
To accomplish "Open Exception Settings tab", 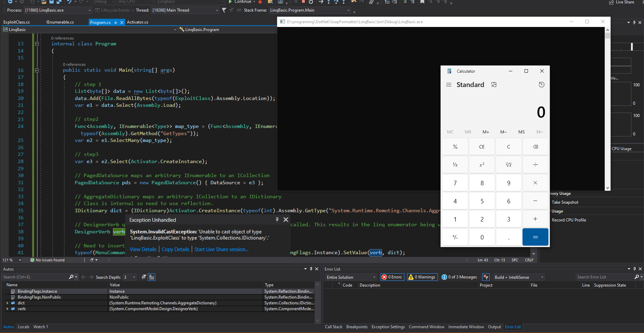I will [388, 327].
